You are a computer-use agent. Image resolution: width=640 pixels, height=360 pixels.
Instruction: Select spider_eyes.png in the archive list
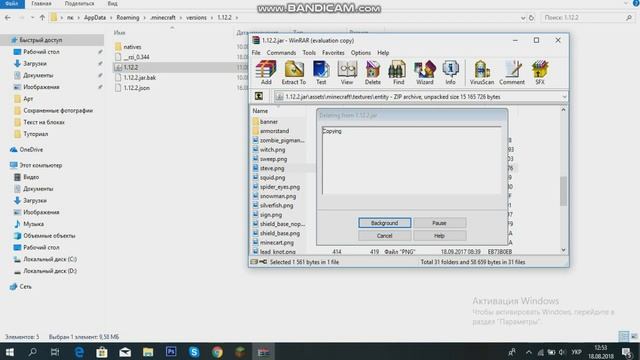point(280,187)
